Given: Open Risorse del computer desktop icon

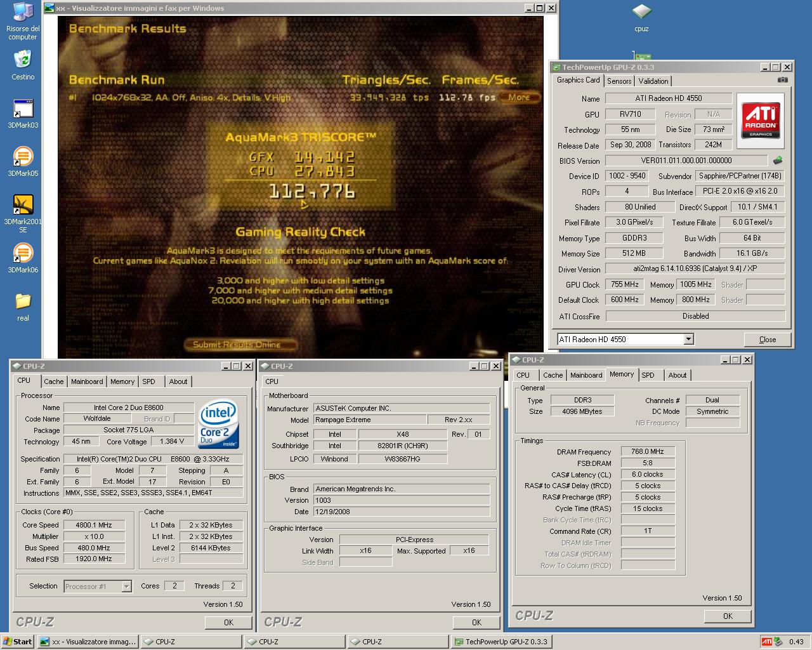Looking at the screenshot, I should click(23, 21).
